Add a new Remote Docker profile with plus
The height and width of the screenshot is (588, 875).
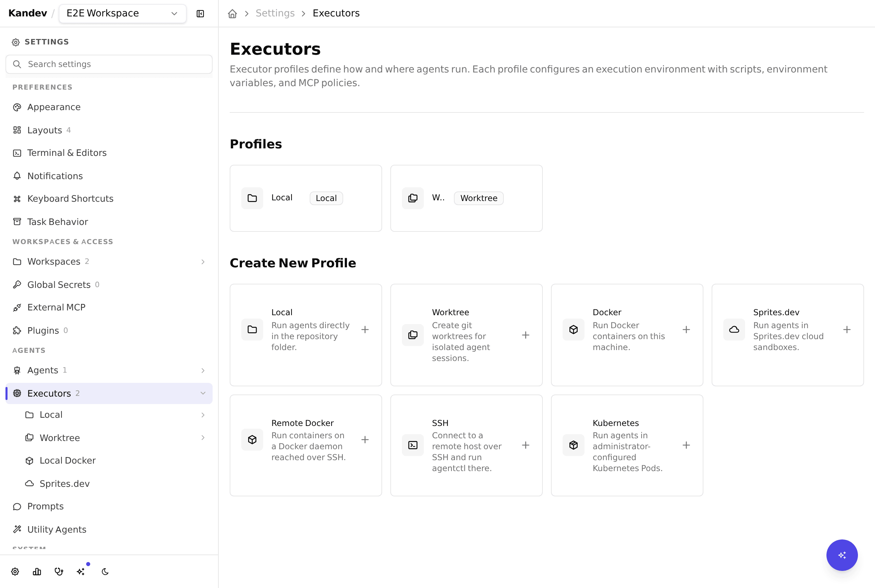(365, 440)
